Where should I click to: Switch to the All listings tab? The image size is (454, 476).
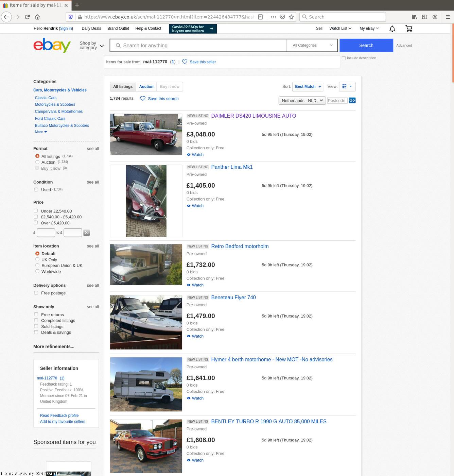click(123, 87)
